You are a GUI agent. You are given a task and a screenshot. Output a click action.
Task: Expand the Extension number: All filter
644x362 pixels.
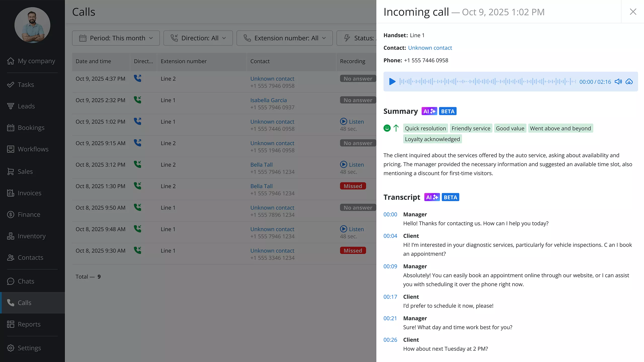pyautogui.click(x=284, y=38)
